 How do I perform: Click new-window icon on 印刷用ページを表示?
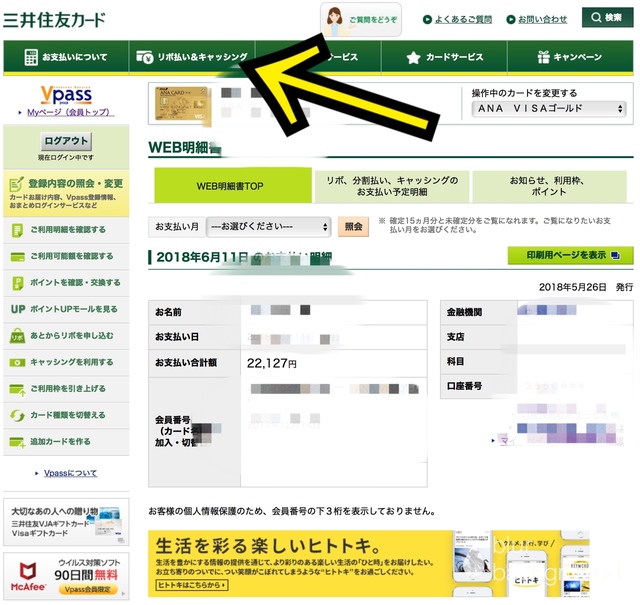pyautogui.click(x=615, y=256)
